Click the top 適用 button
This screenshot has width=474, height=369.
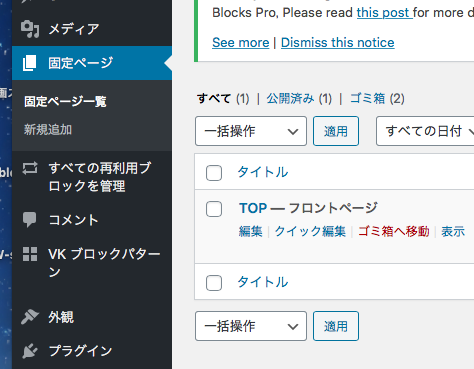(336, 131)
